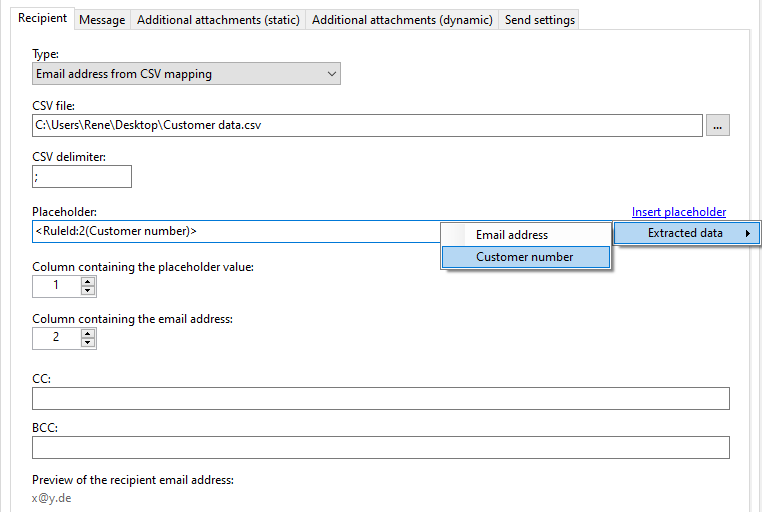Viewport: 762px width, 512px height.
Task: Click the CSV file path field
Action: pyautogui.click(x=367, y=125)
